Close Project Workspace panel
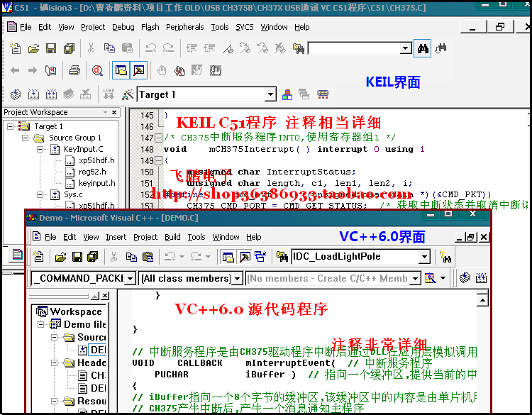The height and width of the screenshot is (415, 532). (114, 112)
